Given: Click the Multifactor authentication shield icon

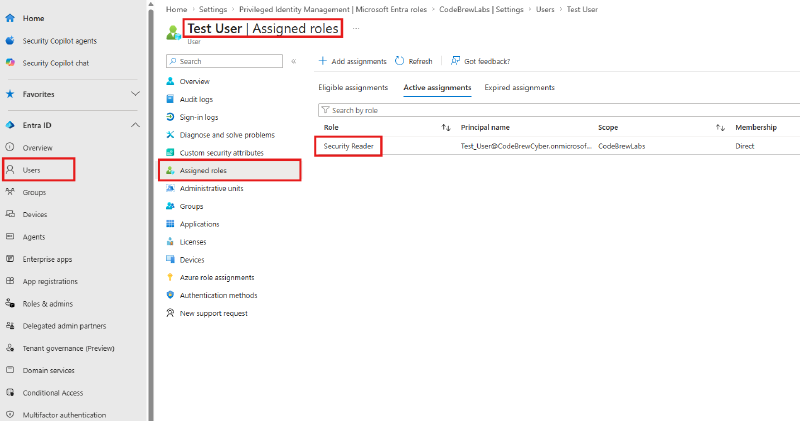Looking at the screenshot, I should (x=10, y=415).
